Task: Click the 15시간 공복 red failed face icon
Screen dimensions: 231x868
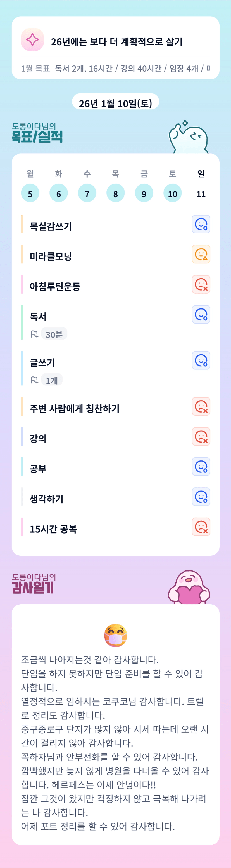Action: (201, 527)
